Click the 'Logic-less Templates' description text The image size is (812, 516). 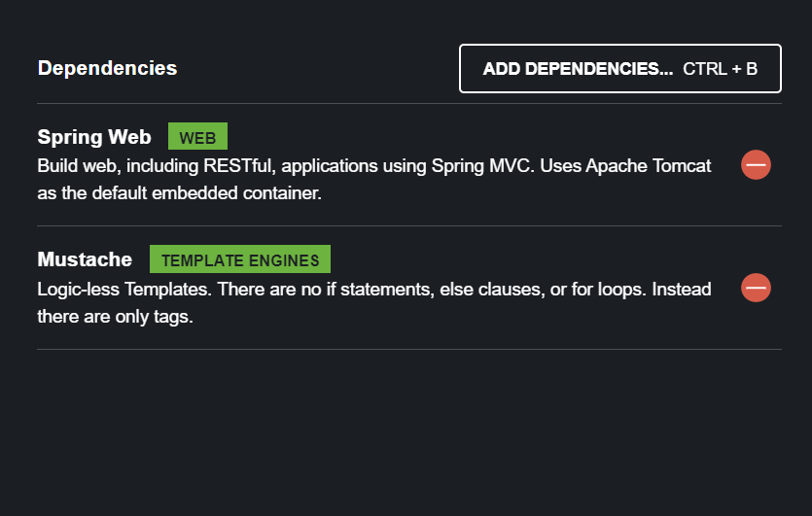coord(124,289)
